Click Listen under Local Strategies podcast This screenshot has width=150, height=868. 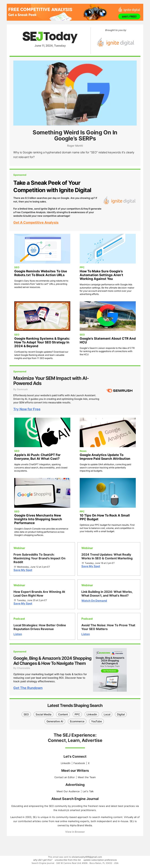click(18, 634)
